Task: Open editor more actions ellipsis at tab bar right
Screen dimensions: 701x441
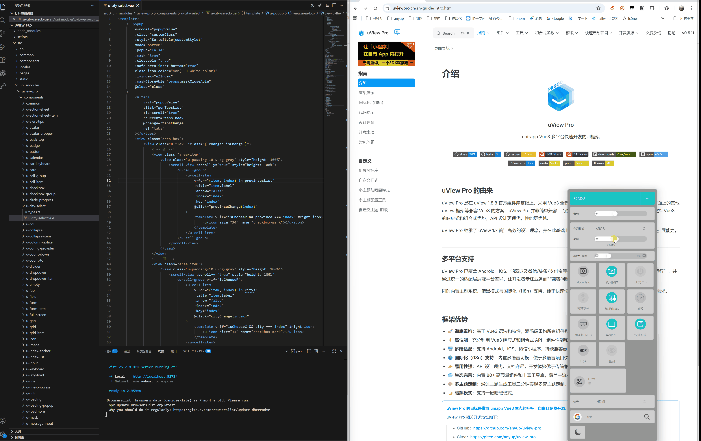Action: tap(341, 5)
